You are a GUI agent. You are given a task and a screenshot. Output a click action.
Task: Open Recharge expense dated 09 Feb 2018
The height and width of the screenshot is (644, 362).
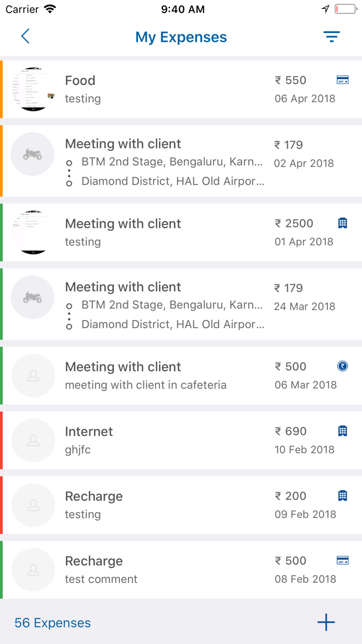coord(165,505)
